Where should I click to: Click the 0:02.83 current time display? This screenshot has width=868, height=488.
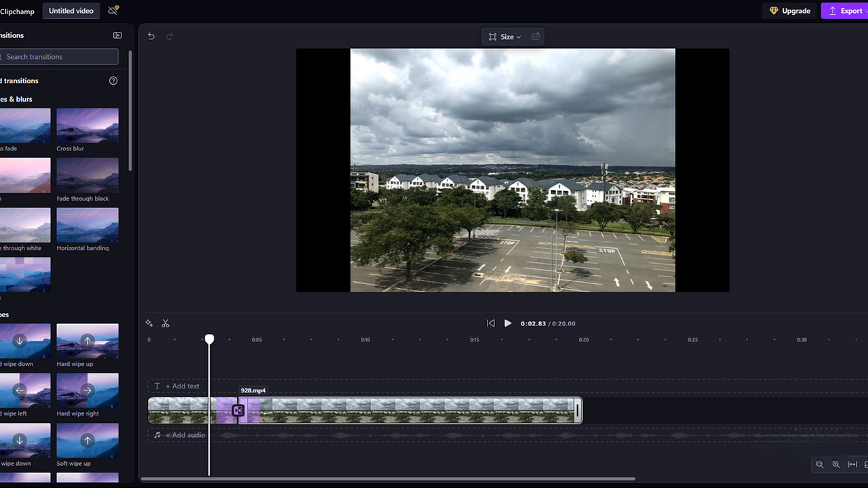click(533, 324)
